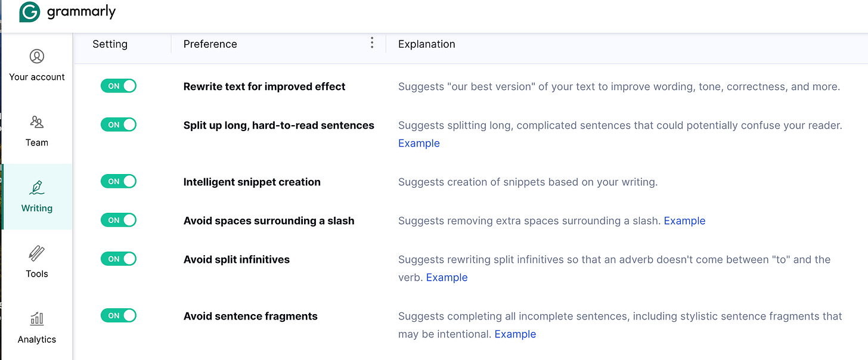Open the Analytics chart icon

(37, 318)
